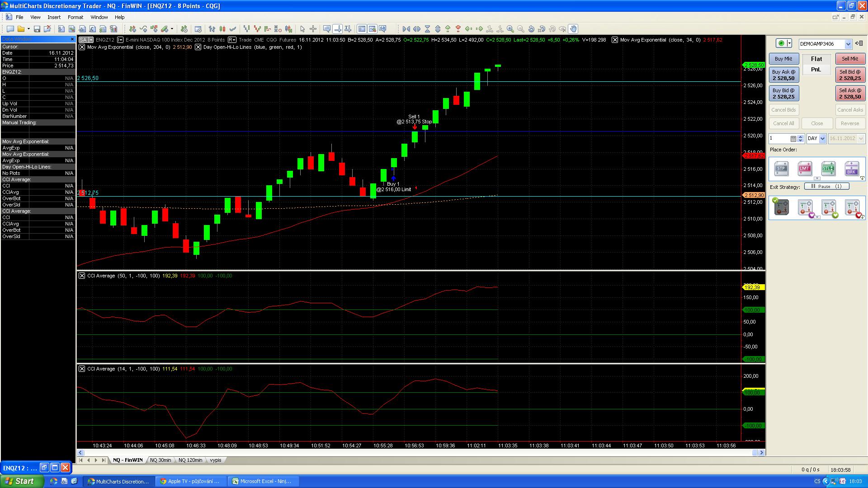Viewport: 868px width, 488px height.
Task: Select the BRK bracket order icon
Action: pyautogui.click(x=852, y=169)
